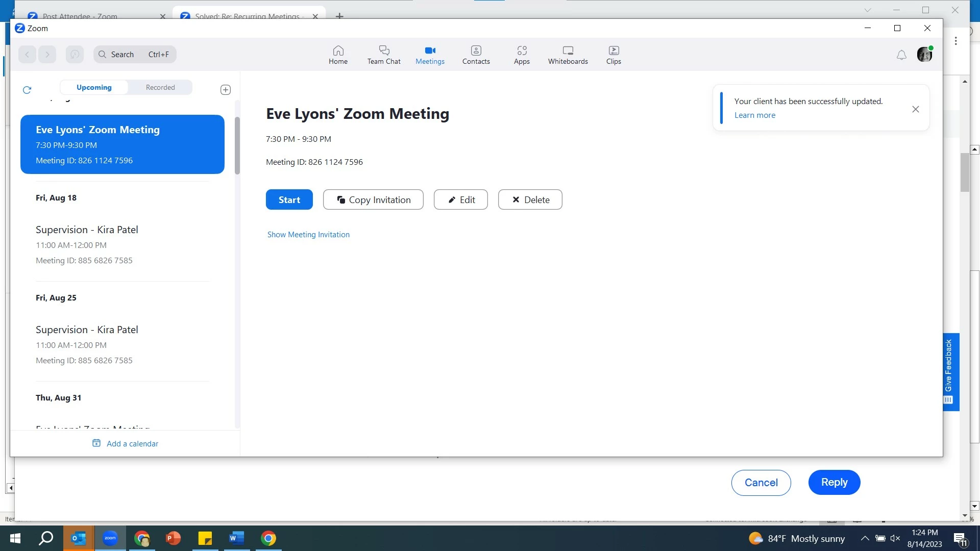The image size is (980, 551).
Task: Open the Clips section
Action: [x=614, y=55]
